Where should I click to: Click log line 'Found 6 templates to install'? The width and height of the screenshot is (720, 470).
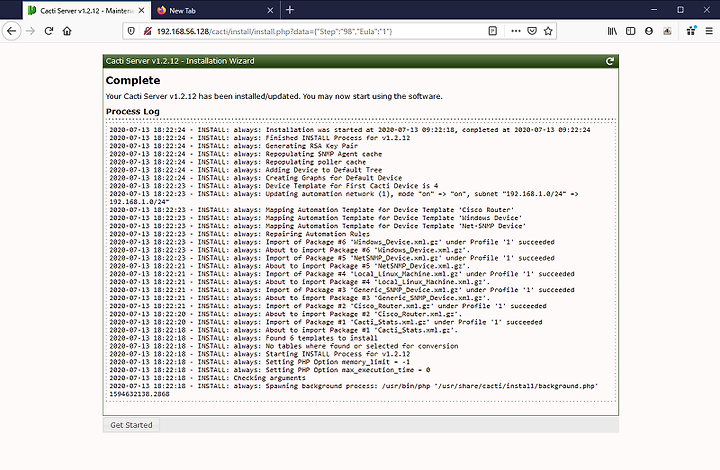pyautogui.click(x=243, y=338)
